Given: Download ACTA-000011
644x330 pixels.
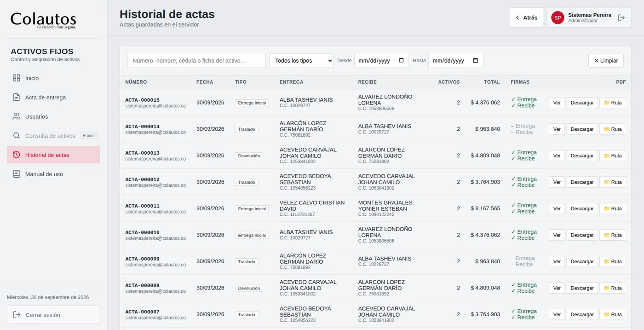Looking at the screenshot, I should (x=582, y=208).
